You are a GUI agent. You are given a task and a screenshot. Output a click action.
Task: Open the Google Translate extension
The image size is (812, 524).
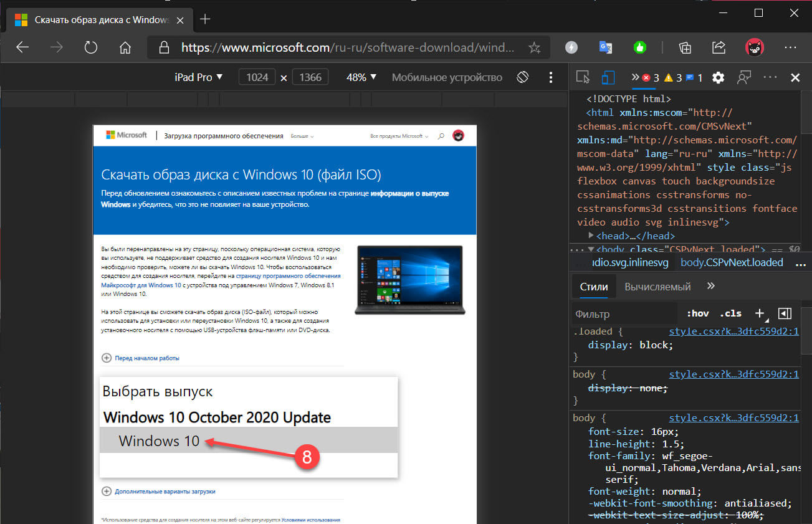point(605,47)
